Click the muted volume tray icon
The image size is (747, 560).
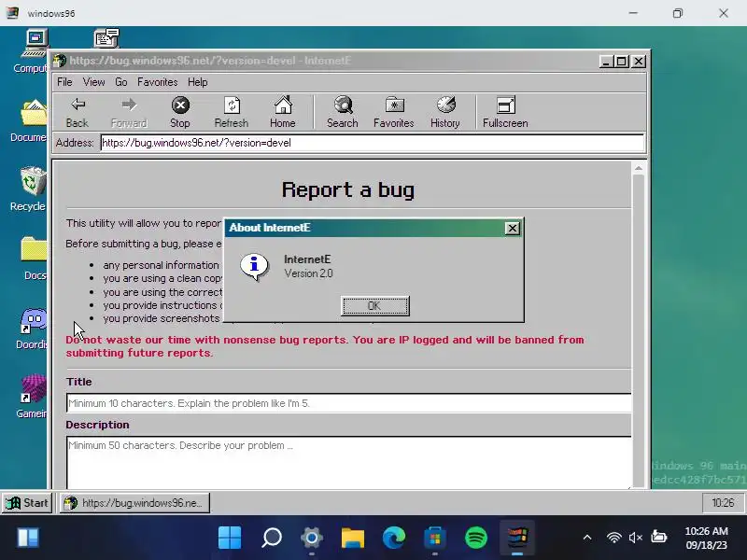(x=636, y=538)
